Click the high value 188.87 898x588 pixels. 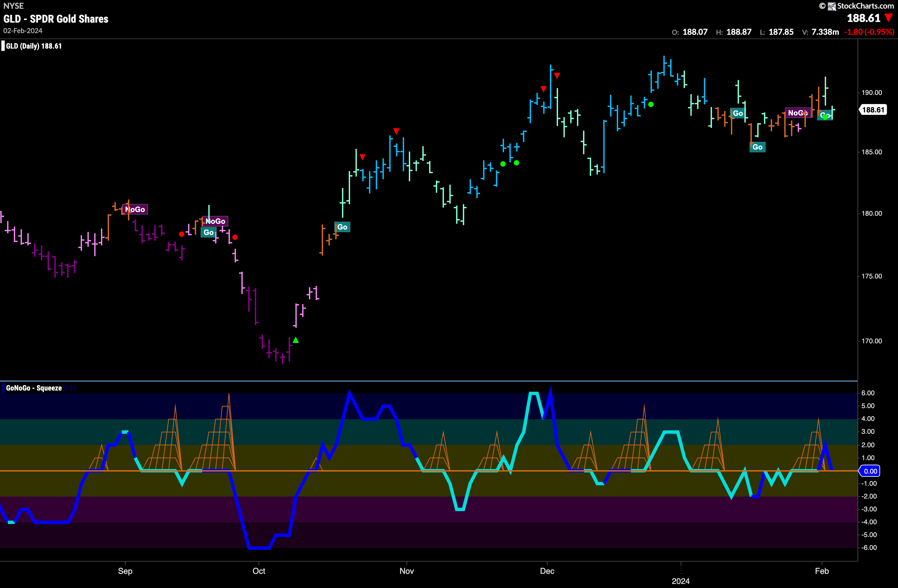tap(739, 32)
